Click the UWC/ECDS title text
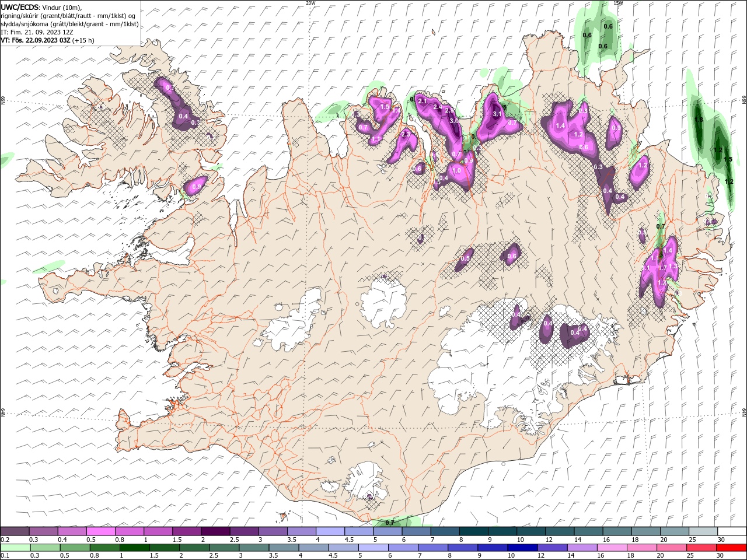The height and width of the screenshot is (560, 747). [x=20, y=7]
